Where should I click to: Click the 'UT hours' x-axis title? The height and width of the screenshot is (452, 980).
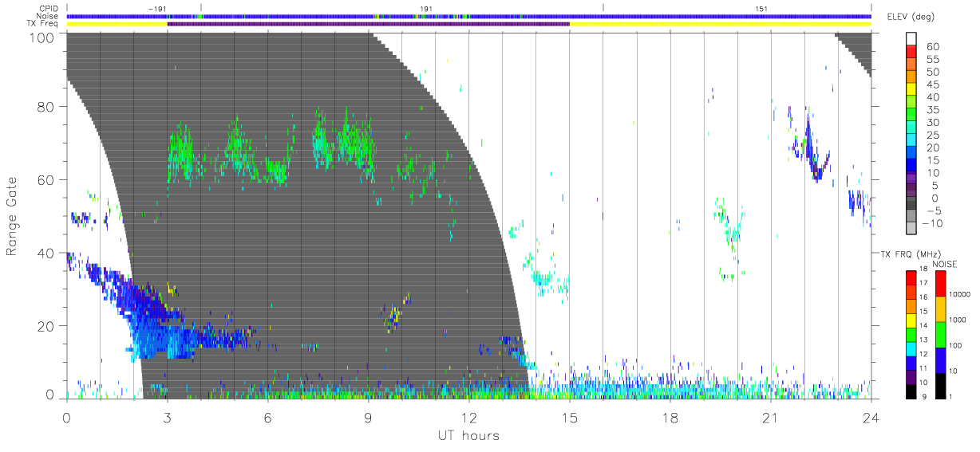click(x=468, y=436)
